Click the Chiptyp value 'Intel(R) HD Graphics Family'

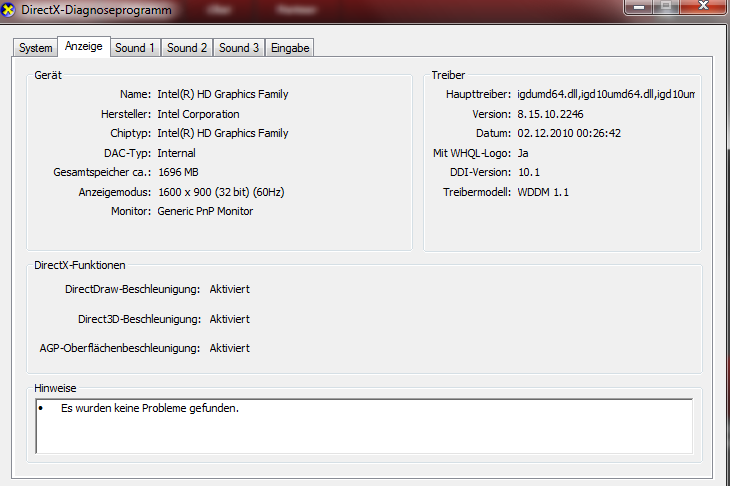[223, 133]
